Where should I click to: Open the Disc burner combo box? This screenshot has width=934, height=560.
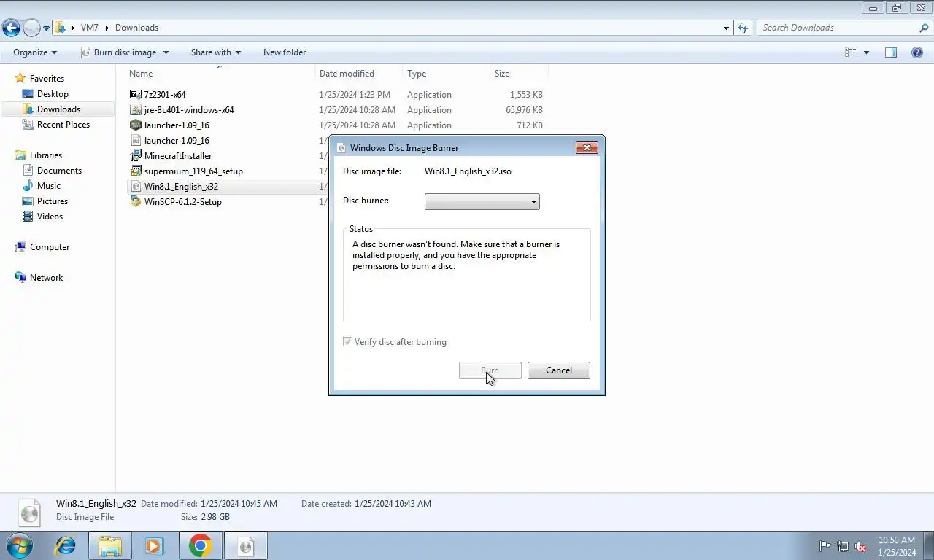pos(482,202)
